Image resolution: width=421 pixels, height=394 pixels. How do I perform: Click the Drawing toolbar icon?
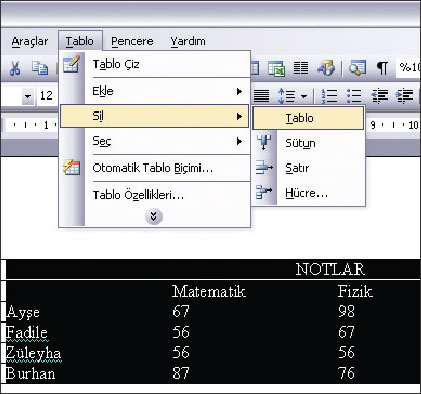(x=326, y=68)
